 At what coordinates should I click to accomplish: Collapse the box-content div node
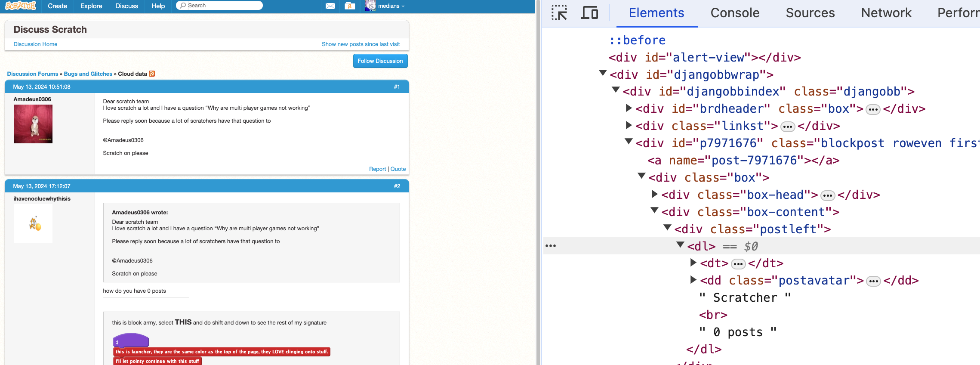(655, 210)
